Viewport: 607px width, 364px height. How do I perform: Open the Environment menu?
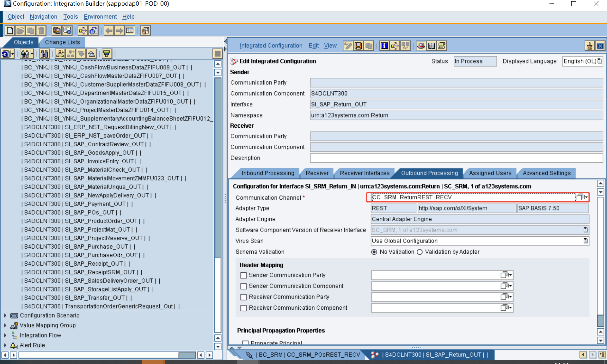pos(100,17)
